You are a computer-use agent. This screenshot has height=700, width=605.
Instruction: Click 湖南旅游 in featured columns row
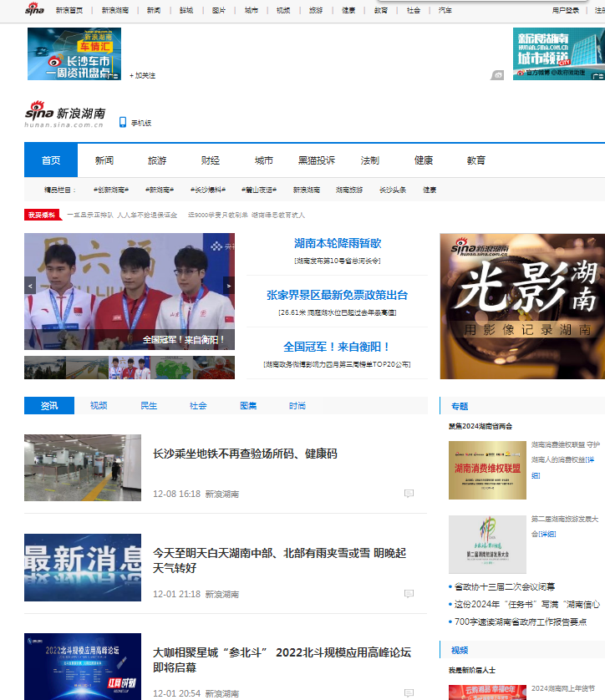[349, 190]
